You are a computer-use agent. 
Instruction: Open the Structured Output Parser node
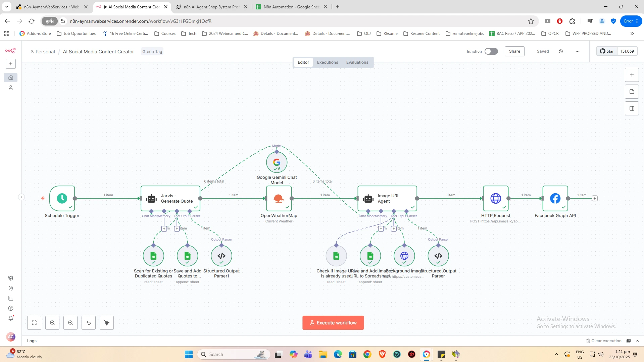coord(438,256)
